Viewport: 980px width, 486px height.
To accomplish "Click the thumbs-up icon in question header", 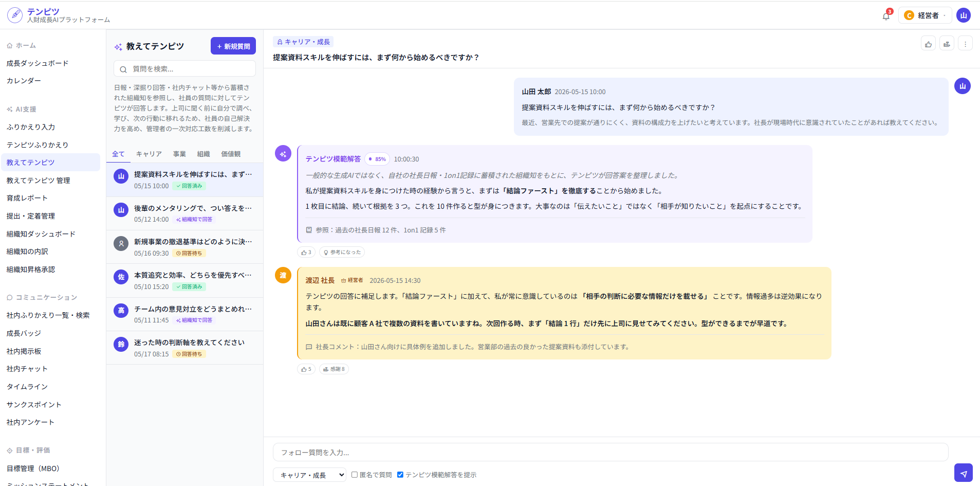I will point(928,44).
